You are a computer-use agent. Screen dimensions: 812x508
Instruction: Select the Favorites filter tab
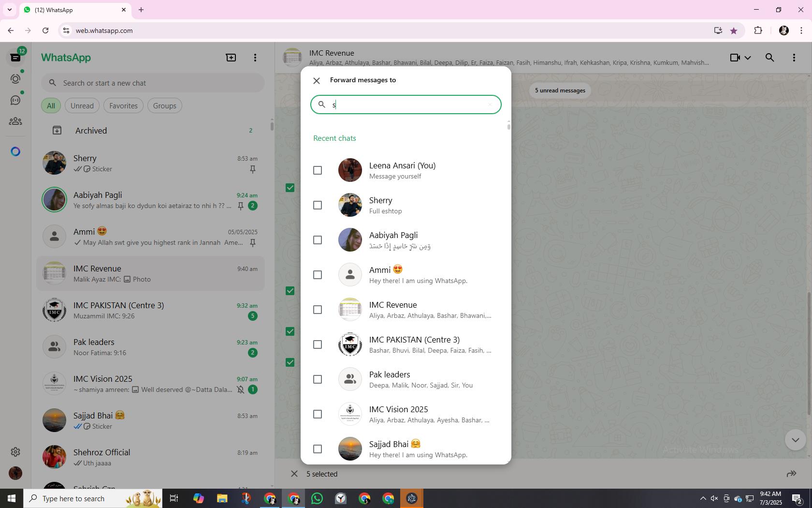click(x=123, y=106)
